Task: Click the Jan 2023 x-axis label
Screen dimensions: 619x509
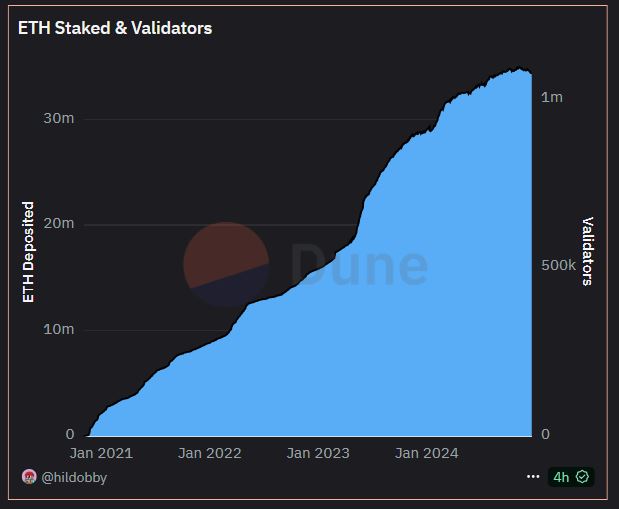Action: [x=318, y=453]
